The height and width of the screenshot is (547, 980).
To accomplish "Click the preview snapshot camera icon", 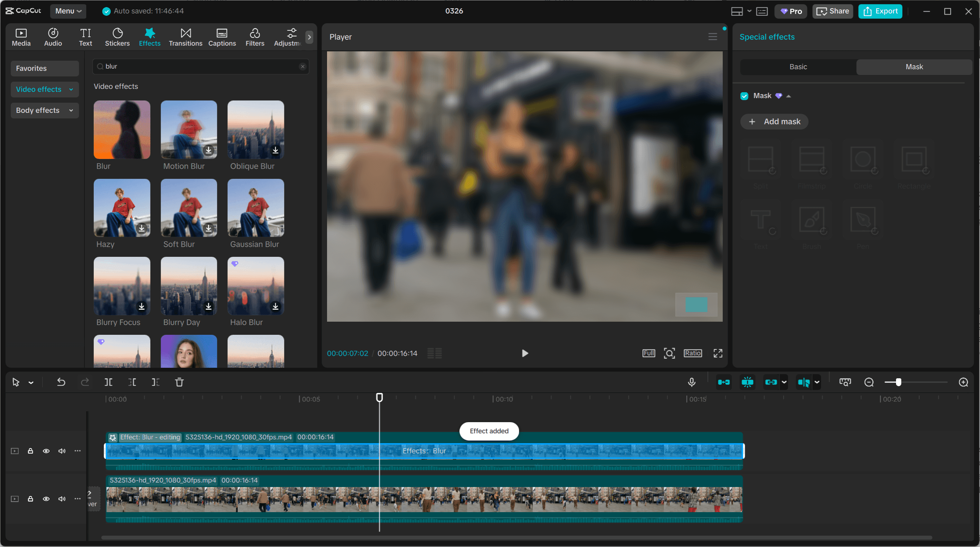I will [x=845, y=382].
